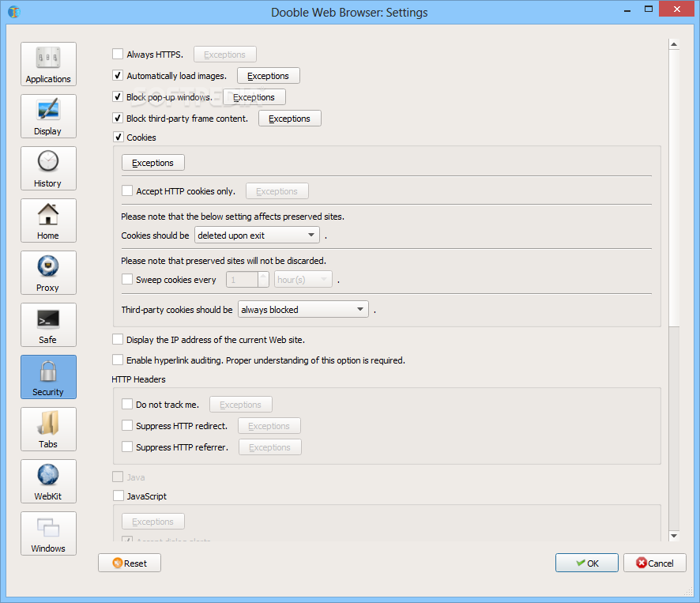
Task: Uncheck Block pop-up windows
Action: coord(118,97)
